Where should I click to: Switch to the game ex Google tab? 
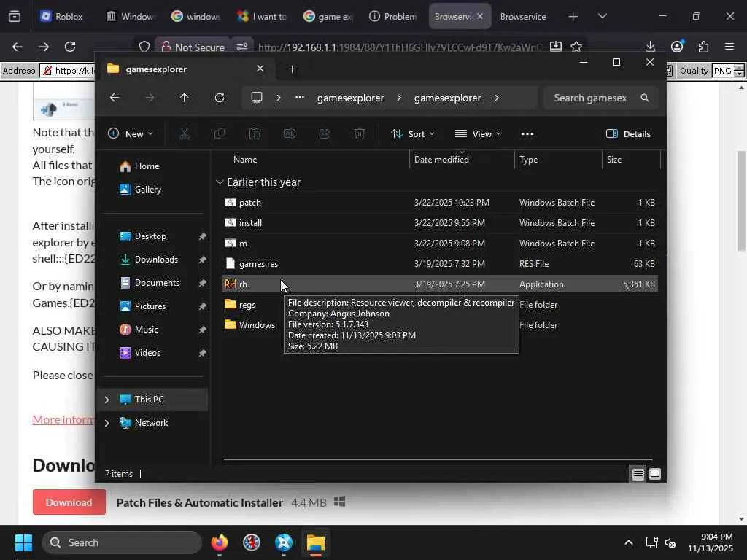(329, 16)
